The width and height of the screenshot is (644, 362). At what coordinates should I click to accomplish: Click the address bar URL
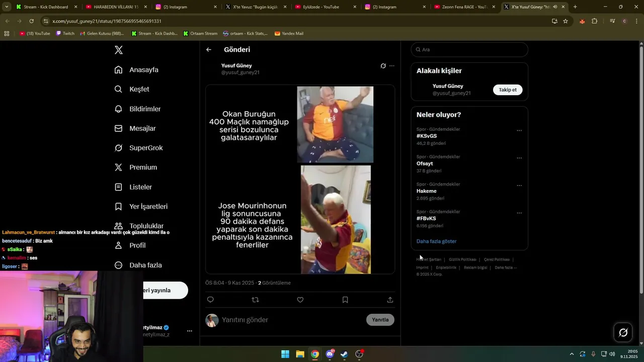[x=107, y=21]
